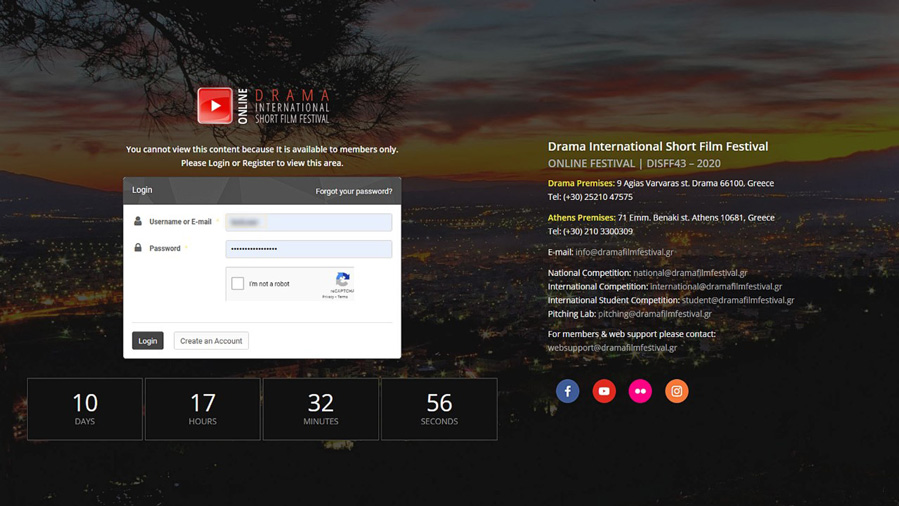The image size is (899, 506).
Task: Click the user icon beside Username
Action: coord(138,221)
